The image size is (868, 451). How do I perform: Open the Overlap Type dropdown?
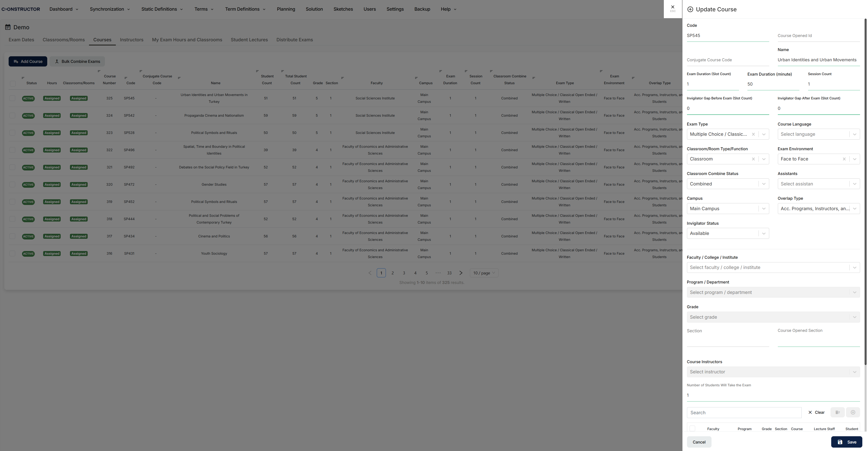(x=818, y=209)
